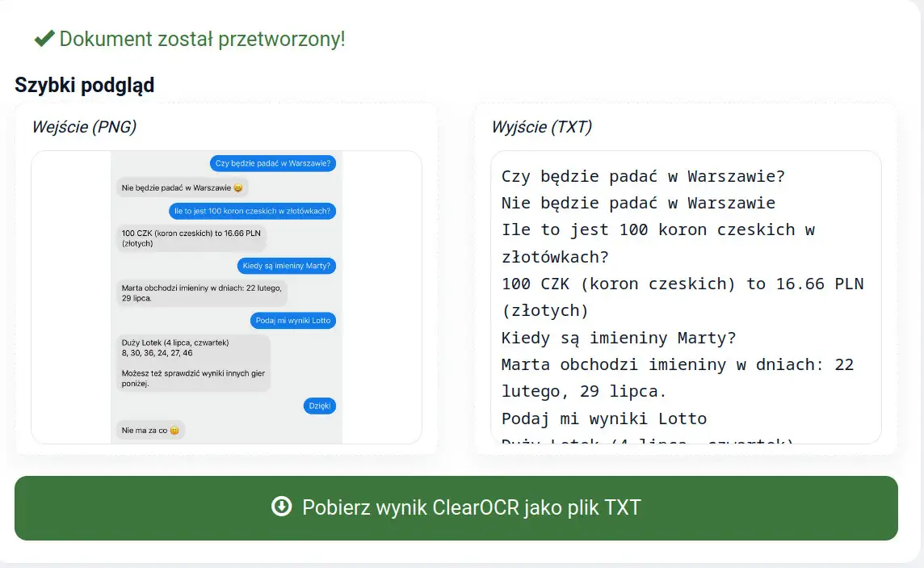
Task: Click the 'Podaj mi wyniki Lotto' bubble
Action: 293,320
